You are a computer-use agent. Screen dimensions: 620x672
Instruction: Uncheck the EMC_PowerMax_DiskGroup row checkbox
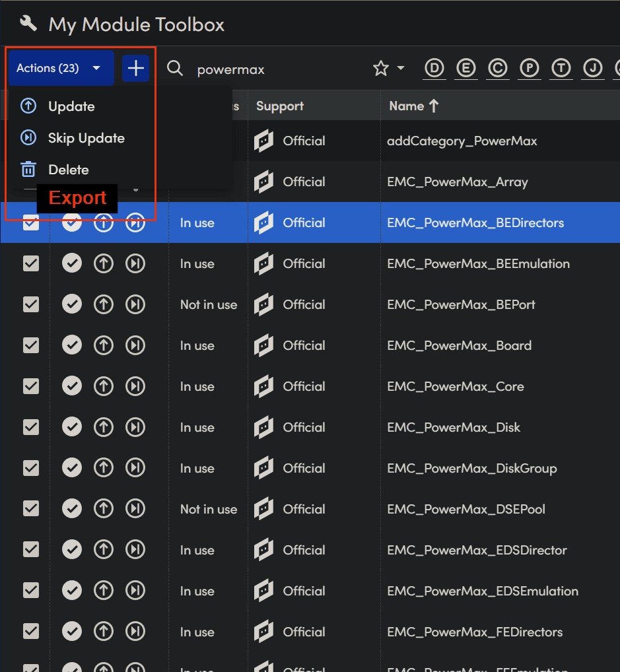point(31,468)
